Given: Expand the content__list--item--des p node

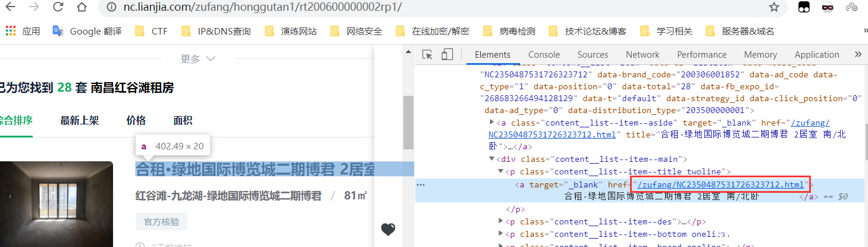Looking at the screenshot, I should (502, 221).
